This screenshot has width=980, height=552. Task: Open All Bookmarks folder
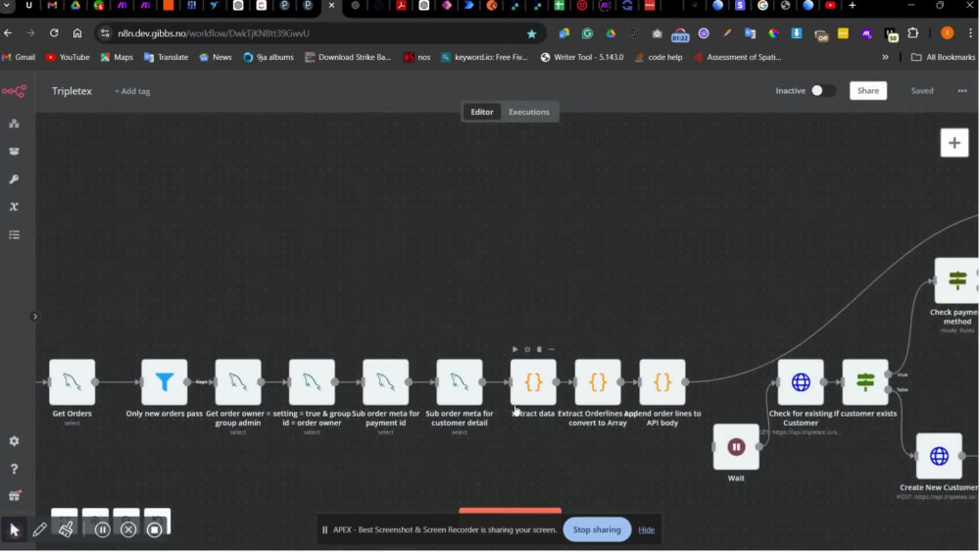coord(943,57)
